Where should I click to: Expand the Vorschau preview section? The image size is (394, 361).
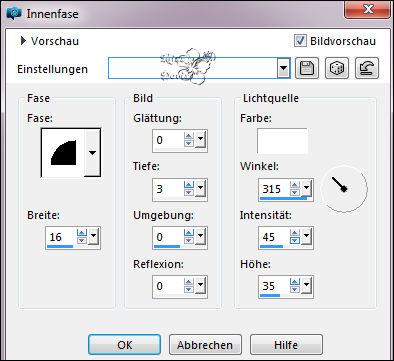tap(23, 41)
